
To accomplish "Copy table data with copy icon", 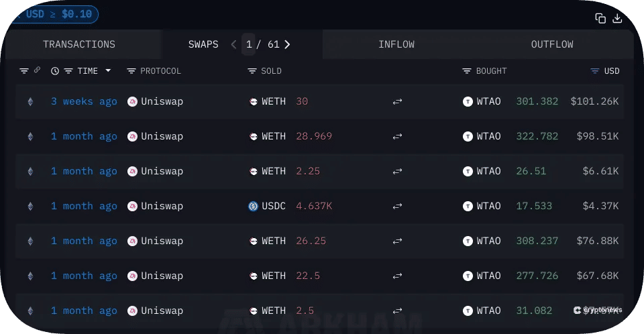I will coord(600,18).
